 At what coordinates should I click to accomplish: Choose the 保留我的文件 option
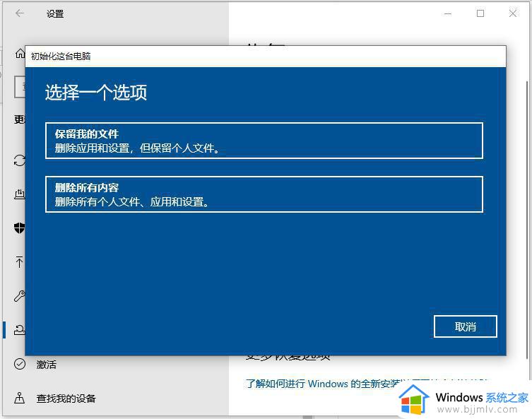tap(264, 141)
